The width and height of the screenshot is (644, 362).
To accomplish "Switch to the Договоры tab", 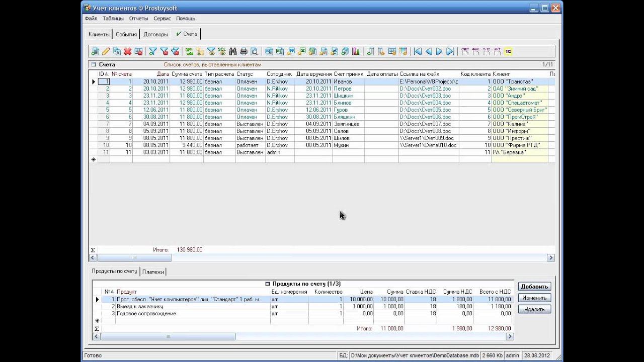I will (156, 34).
